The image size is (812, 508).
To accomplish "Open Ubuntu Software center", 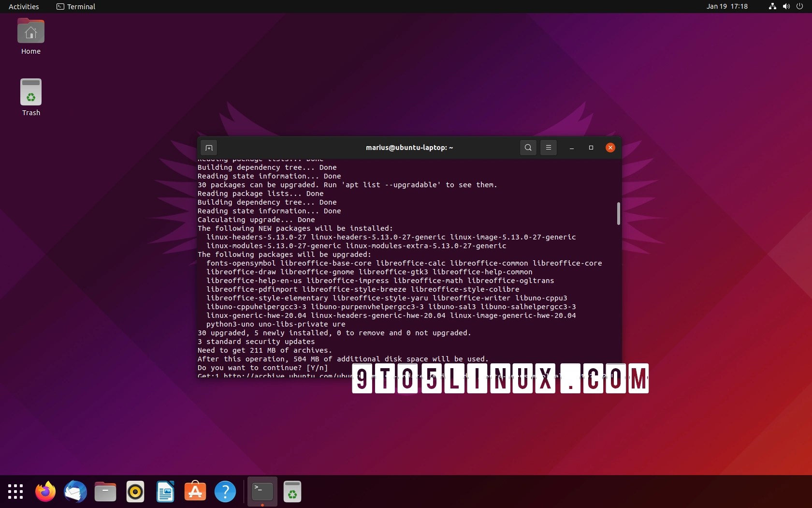I will (x=195, y=491).
